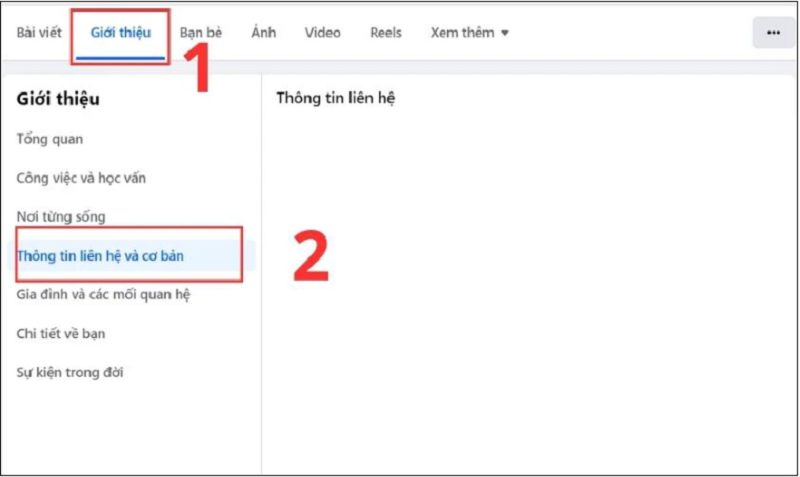Select the Giới thiệu tab

120,33
